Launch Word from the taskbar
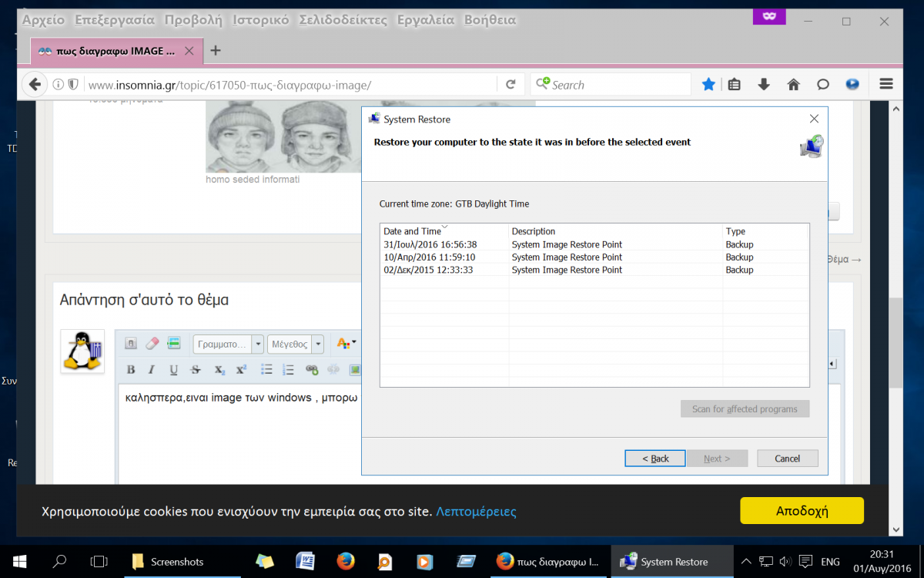The image size is (924, 578). coord(305,561)
